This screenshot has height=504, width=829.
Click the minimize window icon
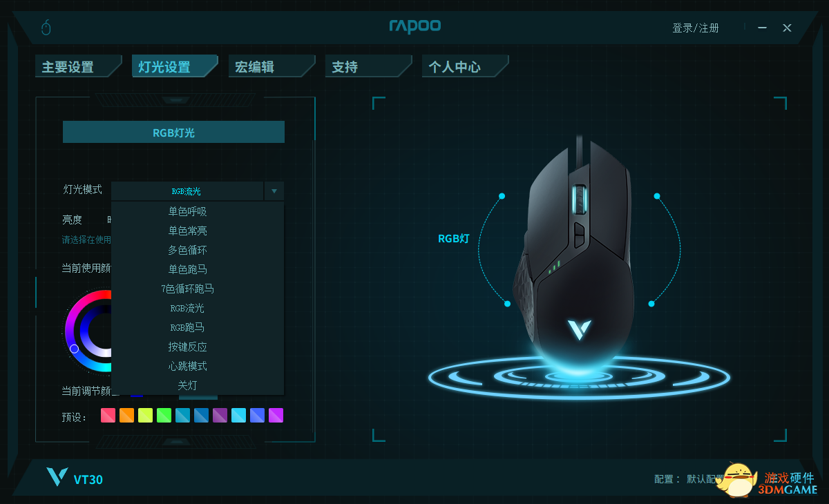(763, 28)
